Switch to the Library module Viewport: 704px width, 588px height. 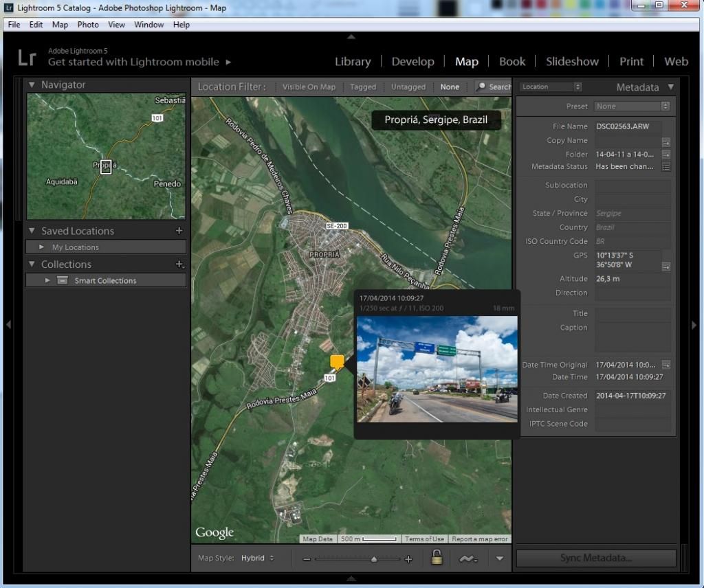(x=353, y=61)
